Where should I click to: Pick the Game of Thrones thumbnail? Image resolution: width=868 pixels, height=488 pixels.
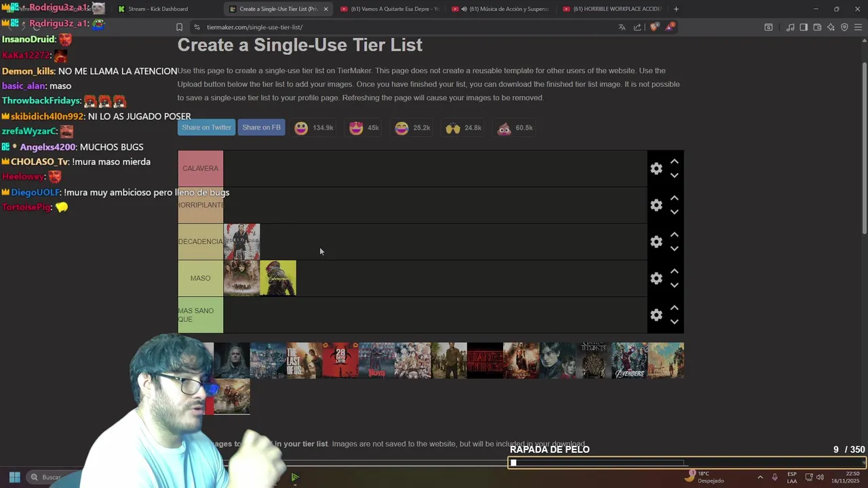tap(593, 361)
